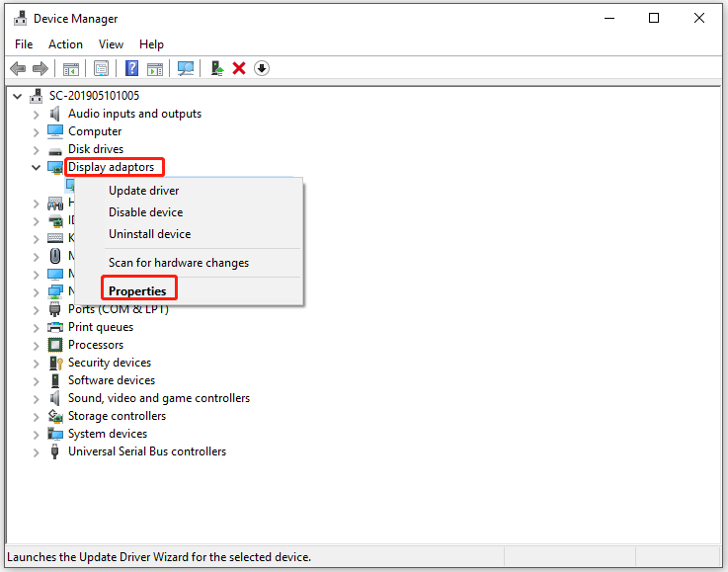Click the red X Uninstall device icon
Screen dimensions: 728x572
pos(239,69)
